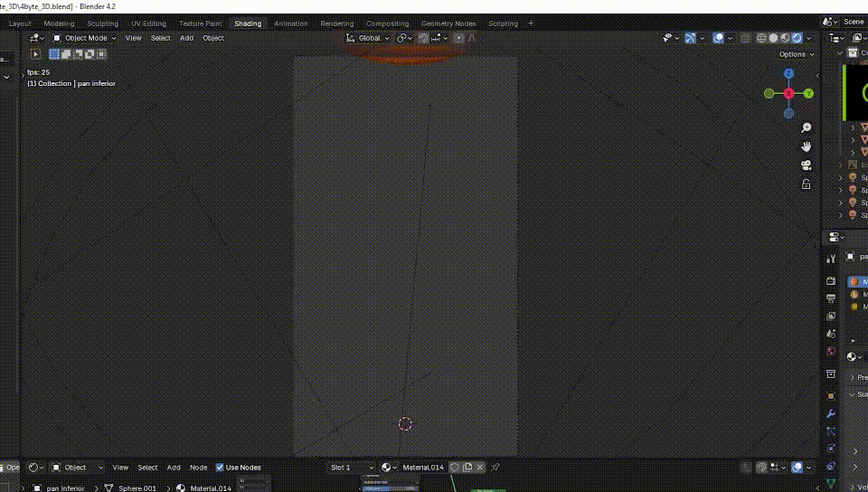Toggle the camera view icon
The height and width of the screenshot is (492, 868).
[806, 165]
